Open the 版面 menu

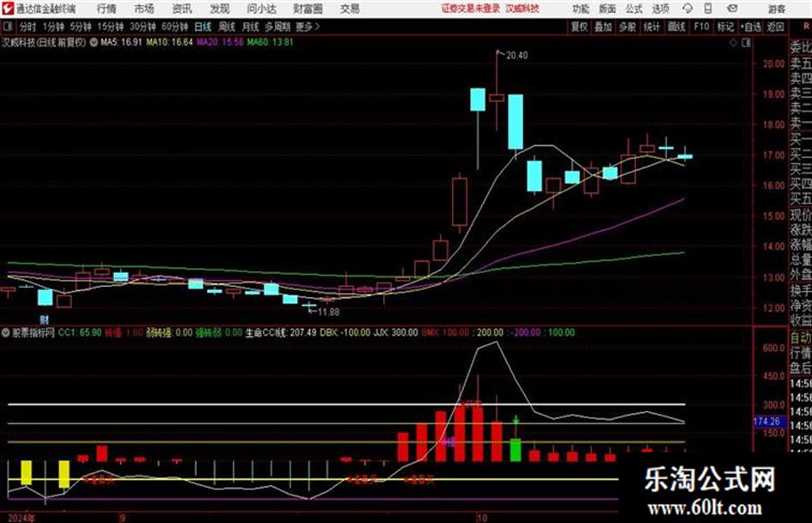click(607, 9)
